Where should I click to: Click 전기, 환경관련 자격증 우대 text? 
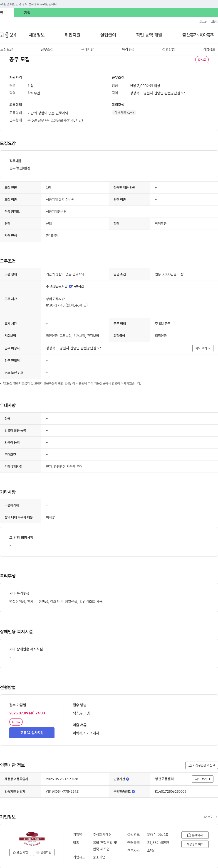(x=64, y=467)
